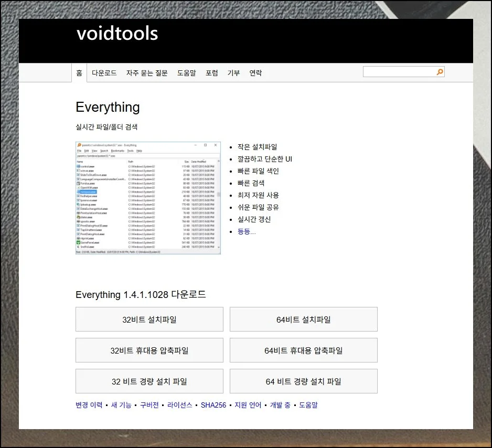Download the 32비트 설치파일
The height and width of the screenshot is (448, 492).
click(149, 319)
